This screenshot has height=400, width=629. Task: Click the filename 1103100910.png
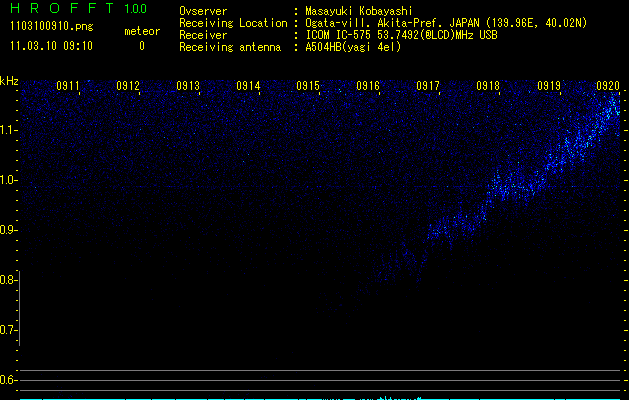click(52, 27)
